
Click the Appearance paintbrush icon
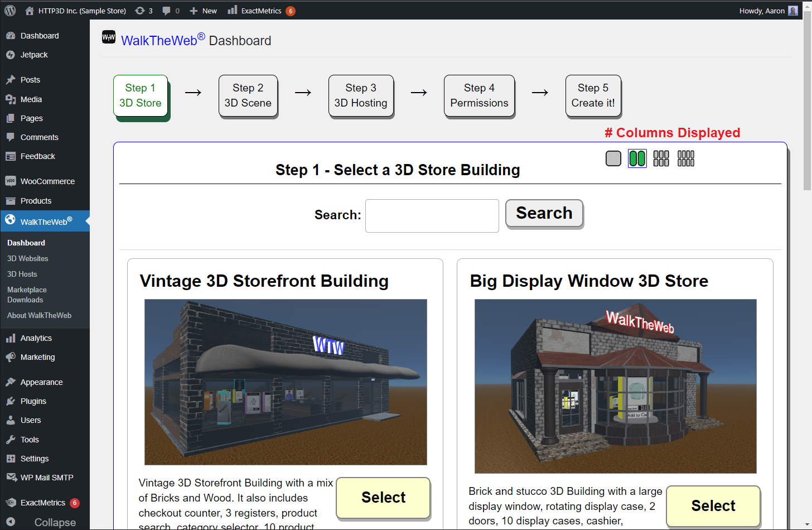coord(11,382)
